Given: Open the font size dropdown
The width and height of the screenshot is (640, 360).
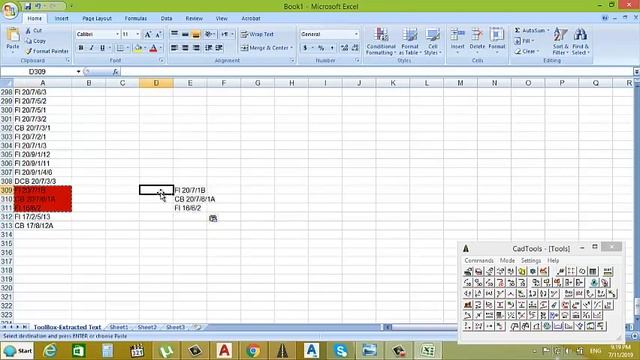Looking at the screenshot, I should (138, 34).
